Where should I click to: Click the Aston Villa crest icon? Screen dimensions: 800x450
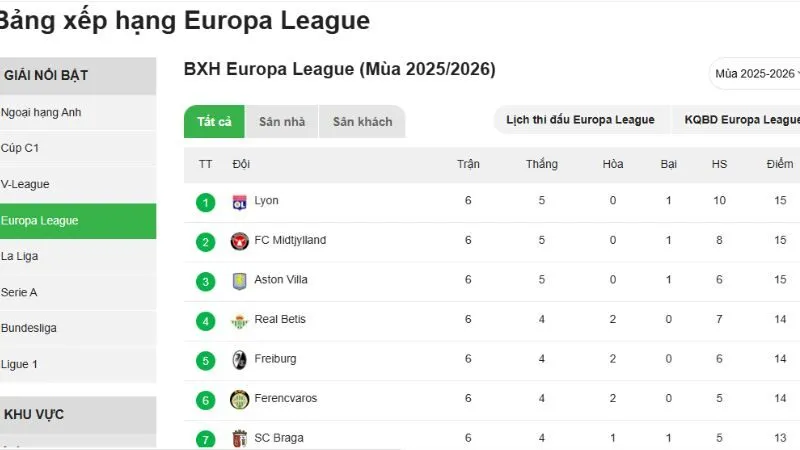pos(239,281)
